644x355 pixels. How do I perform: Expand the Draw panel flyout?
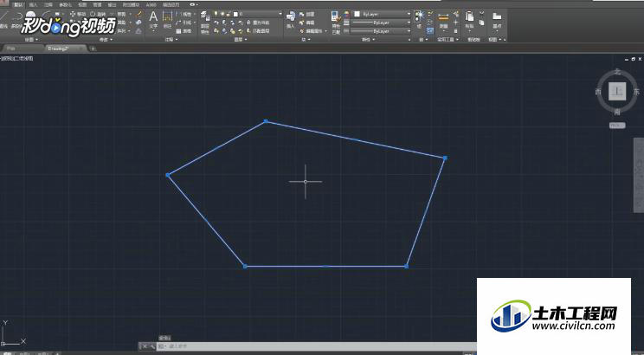31,40
